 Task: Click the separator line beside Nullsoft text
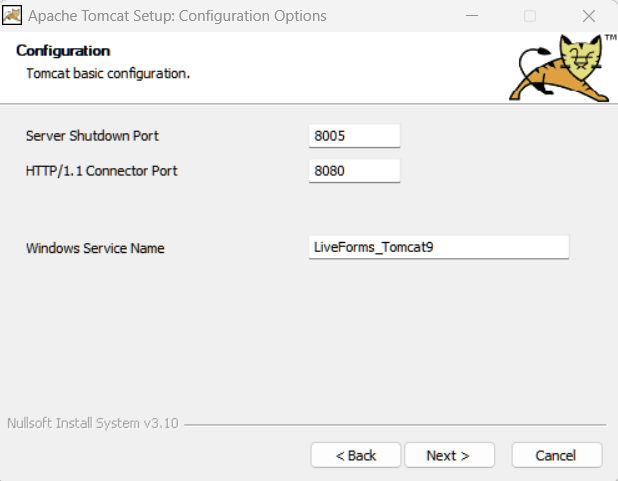pos(395,424)
